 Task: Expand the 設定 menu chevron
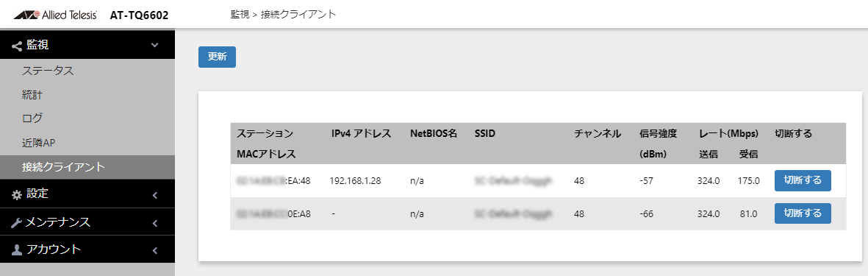[x=155, y=195]
